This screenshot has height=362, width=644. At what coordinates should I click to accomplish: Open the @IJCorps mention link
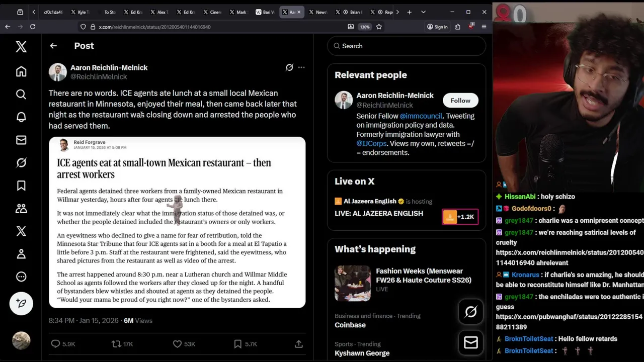(x=371, y=143)
